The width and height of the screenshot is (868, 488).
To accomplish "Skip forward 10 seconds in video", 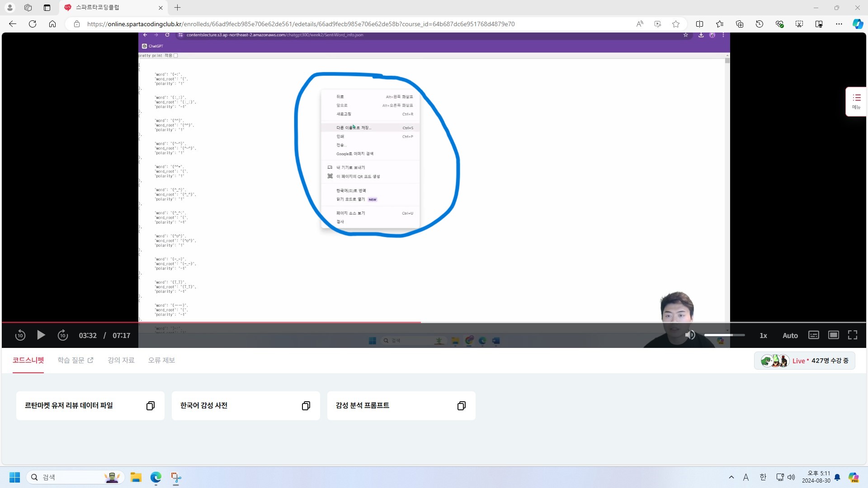I will pyautogui.click(x=62, y=335).
